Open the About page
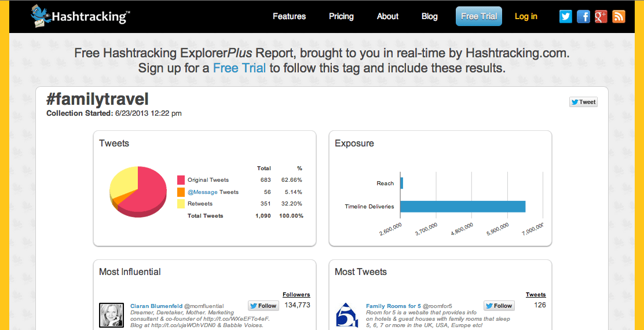This screenshot has width=644, height=330. point(387,16)
